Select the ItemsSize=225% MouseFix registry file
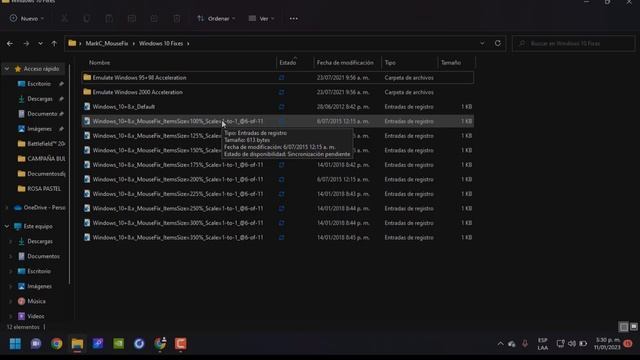Image resolution: width=640 pixels, height=360 pixels. click(x=278, y=194)
